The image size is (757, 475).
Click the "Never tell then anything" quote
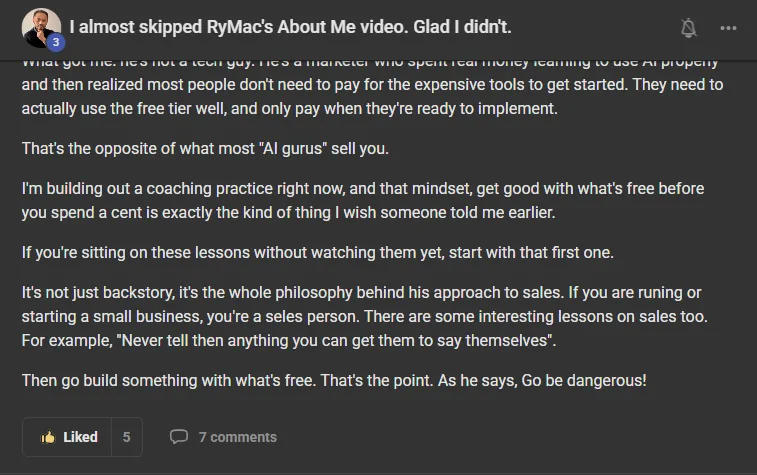336,340
